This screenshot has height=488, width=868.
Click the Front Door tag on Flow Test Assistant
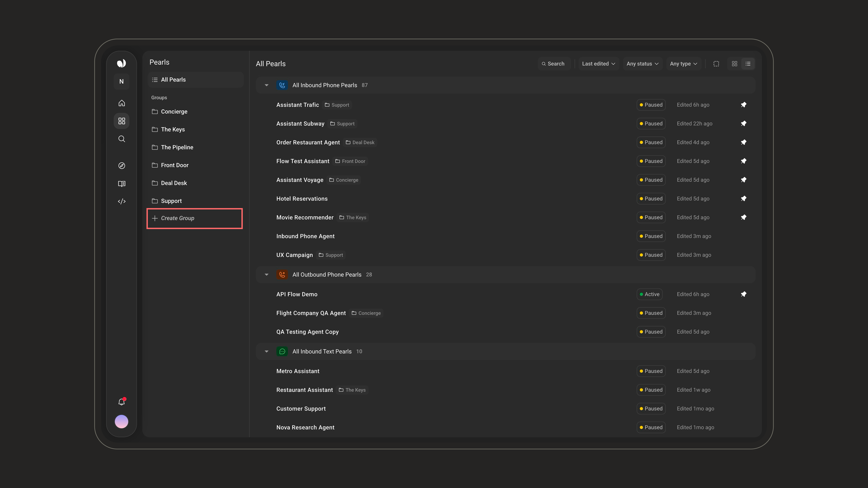[x=350, y=161]
